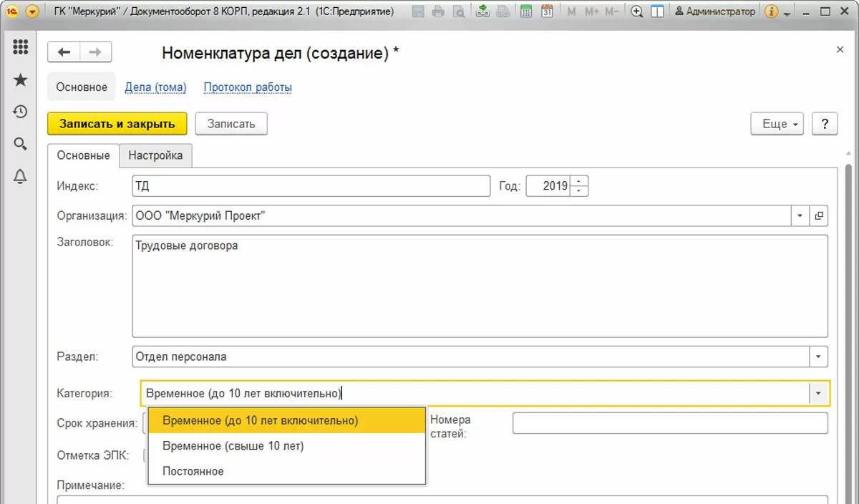Switch to the Основные tab
The height and width of the screenshot is (504, 859).
pos(84,155)
